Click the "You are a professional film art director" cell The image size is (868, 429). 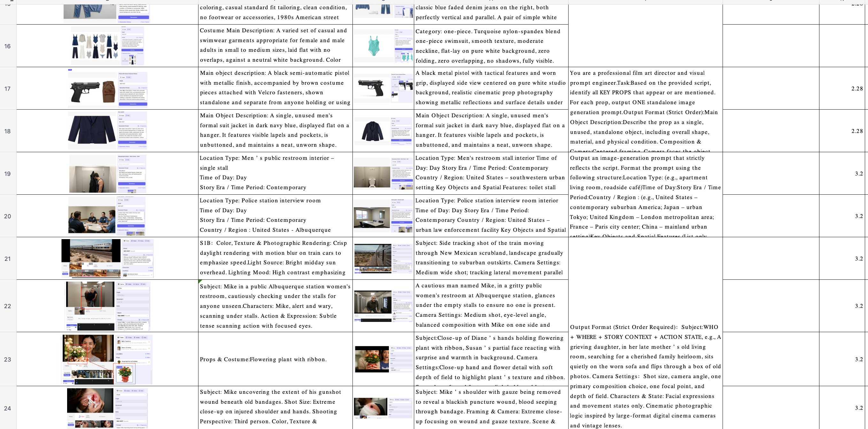point(645,110)
